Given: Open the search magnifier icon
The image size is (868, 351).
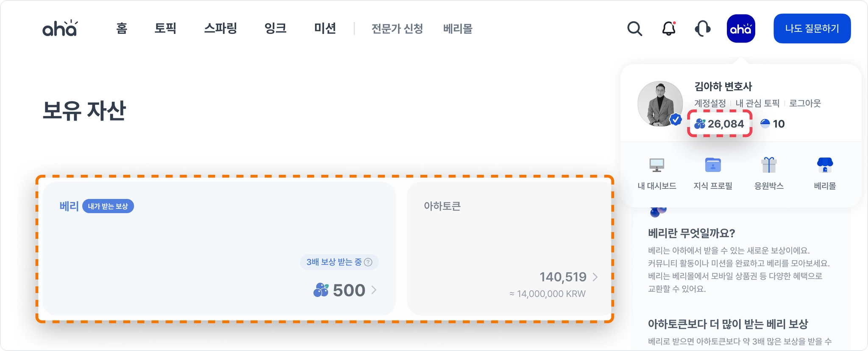Looking at the screenshot, I should pyautogui.click(x=634, y=29).
